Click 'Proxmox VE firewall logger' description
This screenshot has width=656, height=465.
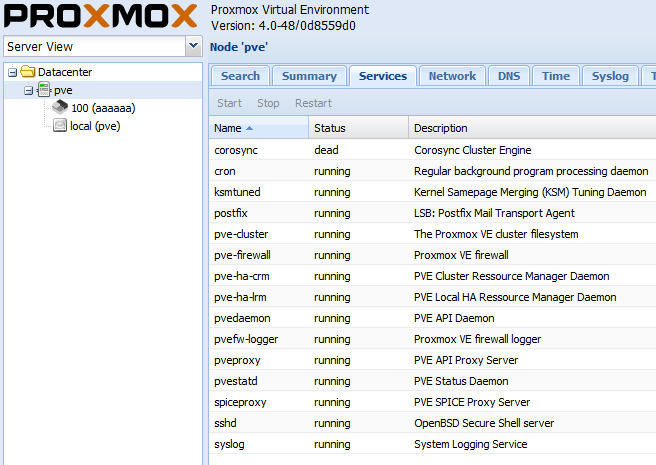[x=477, y=339]
